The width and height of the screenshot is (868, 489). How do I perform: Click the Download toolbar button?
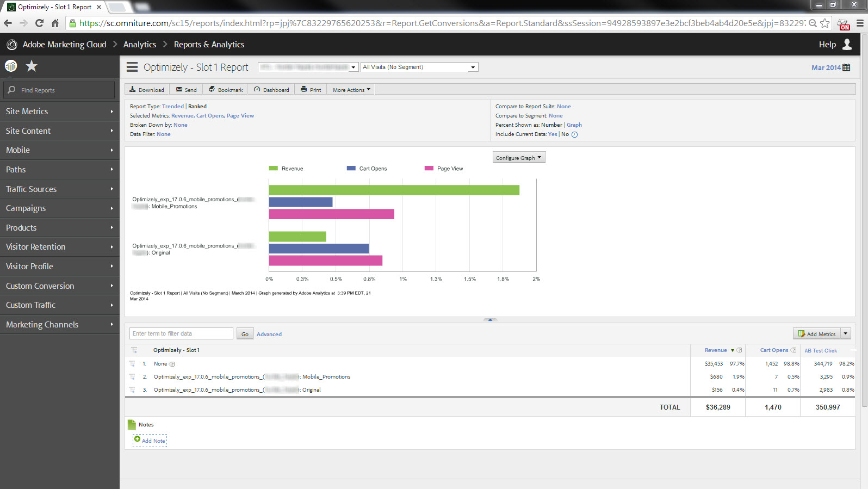click(147, 90)
